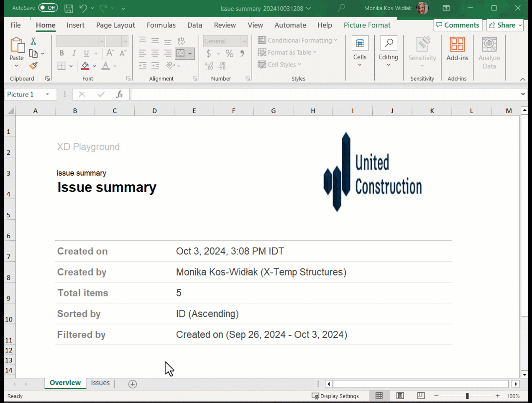
Task: Click the Font Color letter A swatch
Action: [x=105, y=66]
